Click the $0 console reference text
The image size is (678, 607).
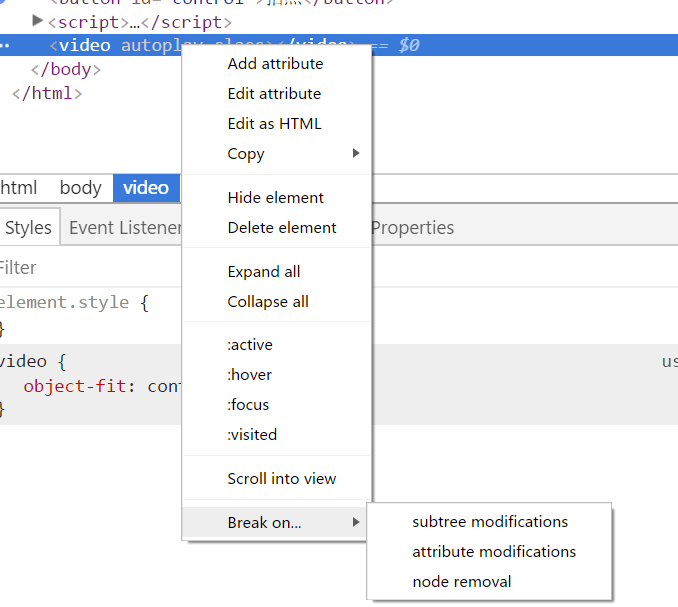pos(409,45)
